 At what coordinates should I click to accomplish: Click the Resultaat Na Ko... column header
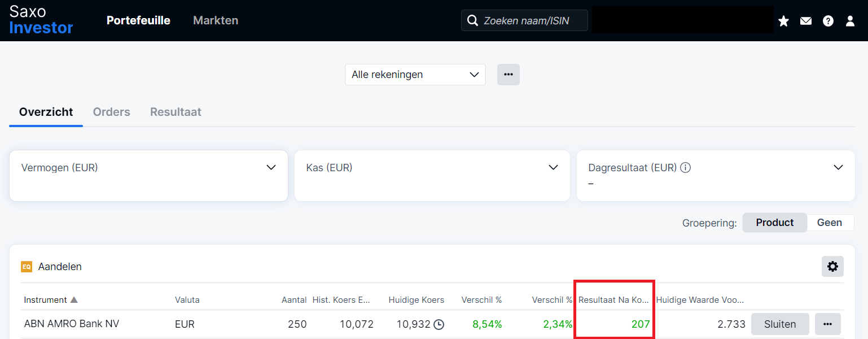[x=614, y=300]
